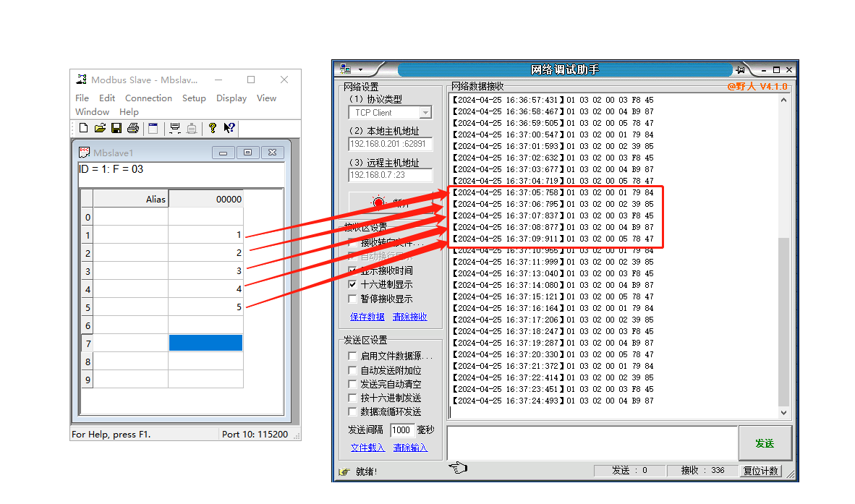Click the Save floppy disk icon in Modbus Slave

[116, 128]
